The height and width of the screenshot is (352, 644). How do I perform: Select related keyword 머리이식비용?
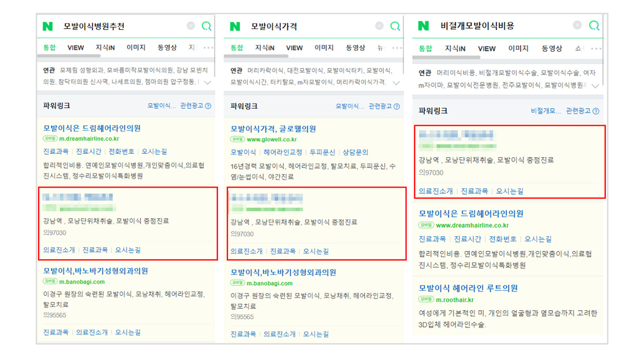[455, 73]
